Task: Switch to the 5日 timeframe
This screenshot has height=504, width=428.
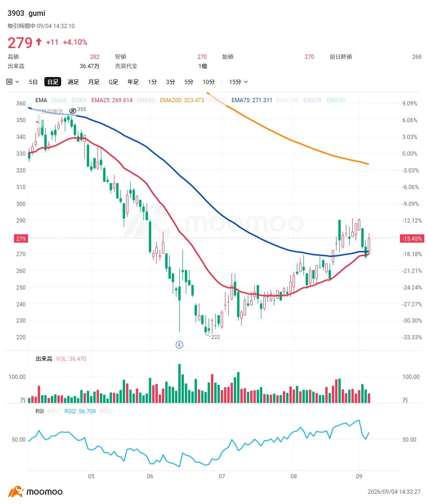Action: [x=33, y=82]
